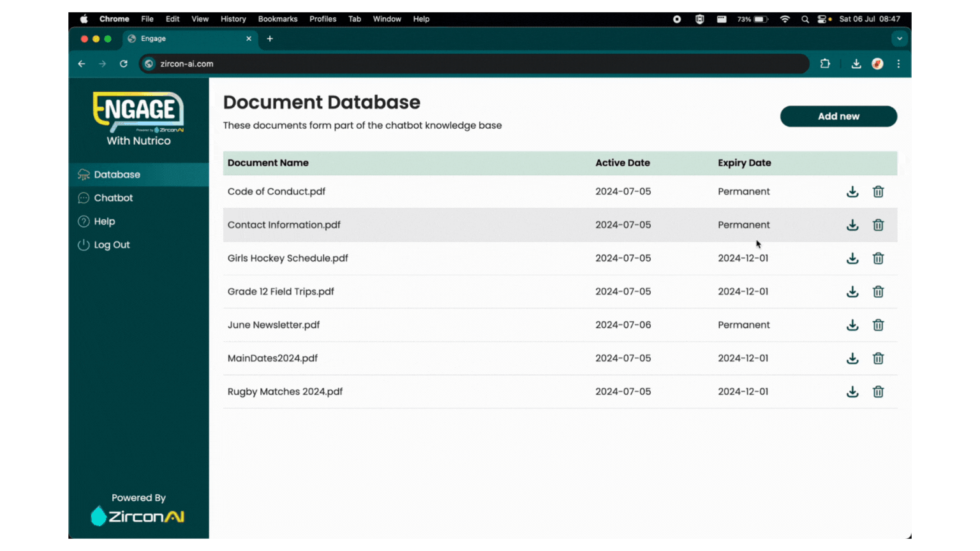Open the File menu
Image resolution: width=980 pixels, height=551 pixels.
coord(147,19)
